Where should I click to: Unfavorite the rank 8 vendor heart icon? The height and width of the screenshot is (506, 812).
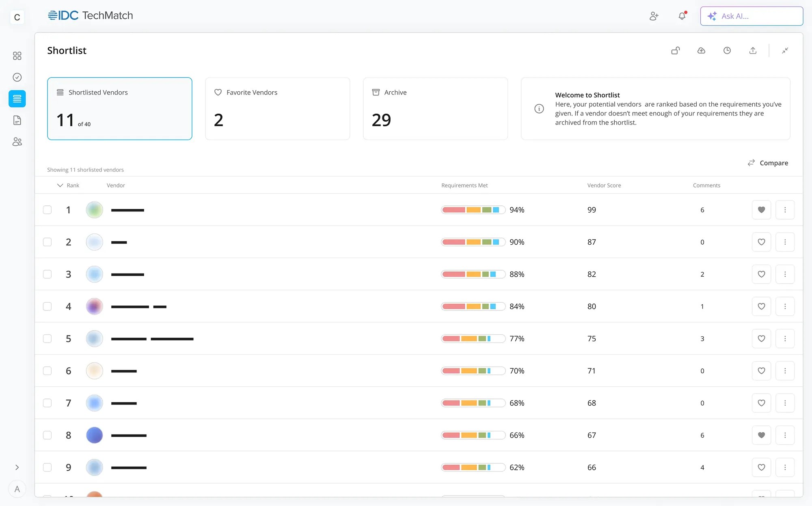pos(761,435)
